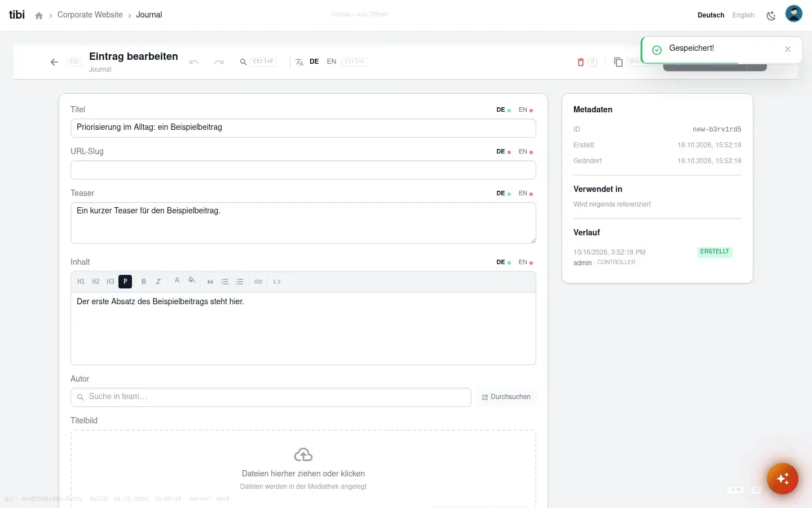Switch interface language to English
The image size is (812, 508).
[743, 15]
